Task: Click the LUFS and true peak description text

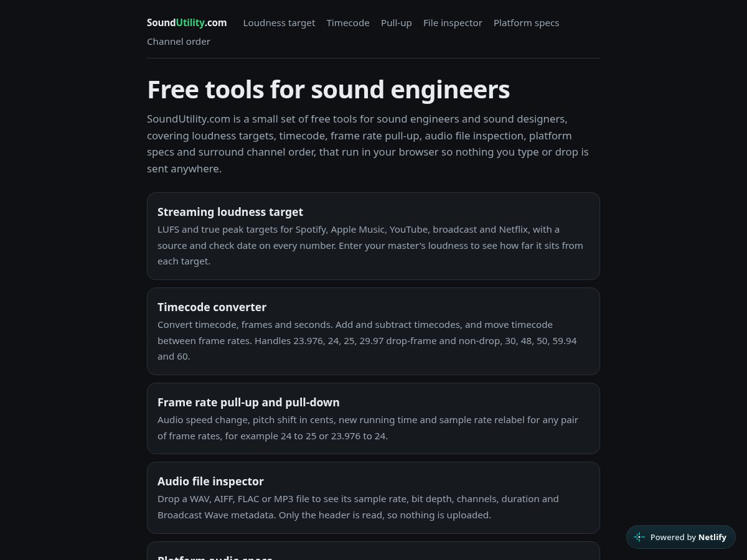Action: click(x=370, y=245)
